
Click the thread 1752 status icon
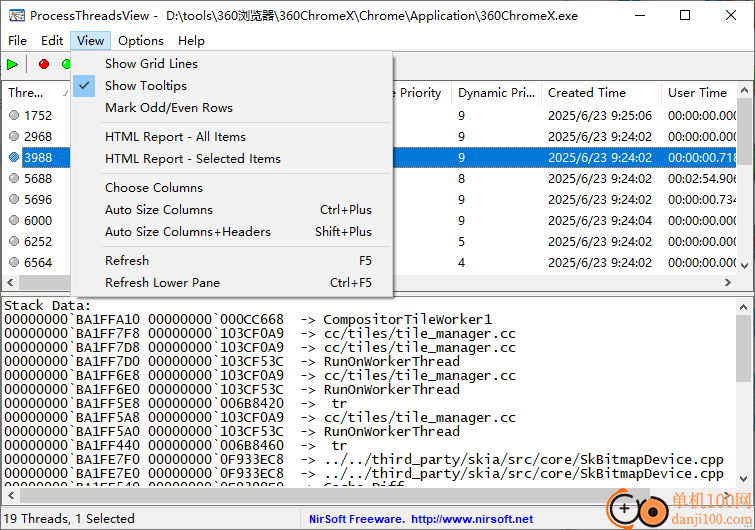click(14, 115)
